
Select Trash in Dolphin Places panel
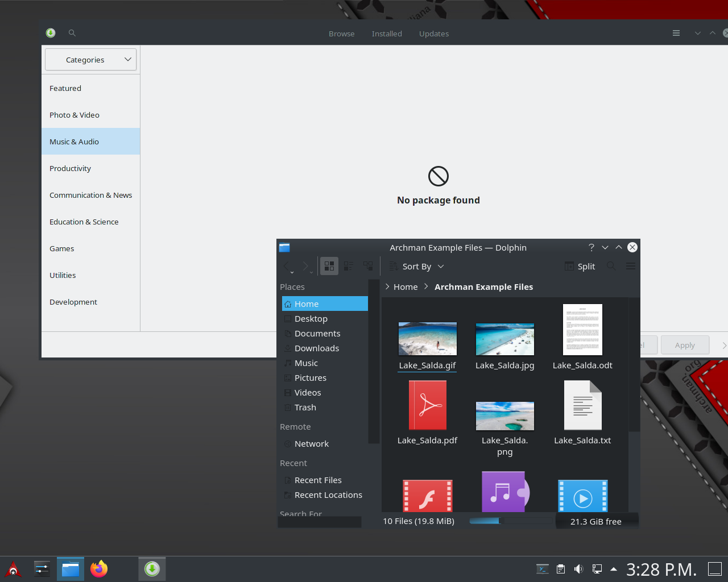click(x=325, y=408)
